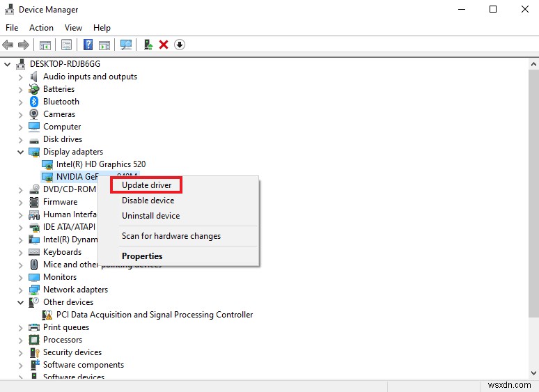Screen dimensions: 539x392
Task: Select the Print queues label
Action: click(x=66, y=327)
